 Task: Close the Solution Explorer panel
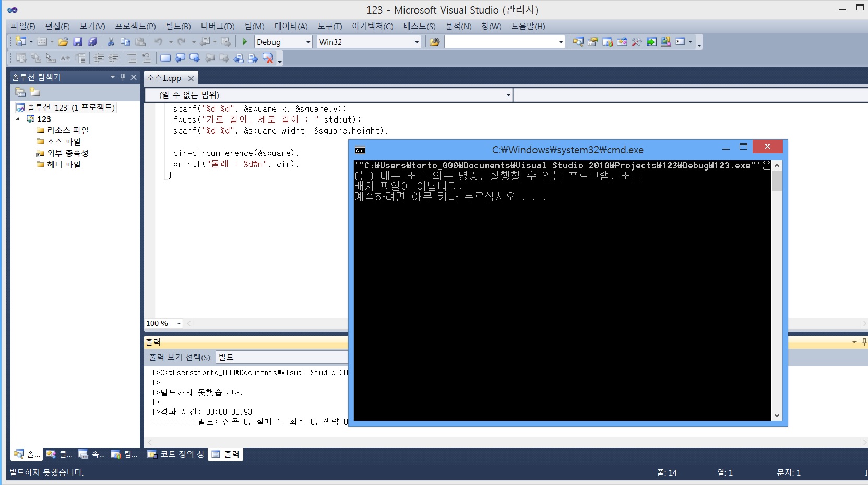[134, 77]
